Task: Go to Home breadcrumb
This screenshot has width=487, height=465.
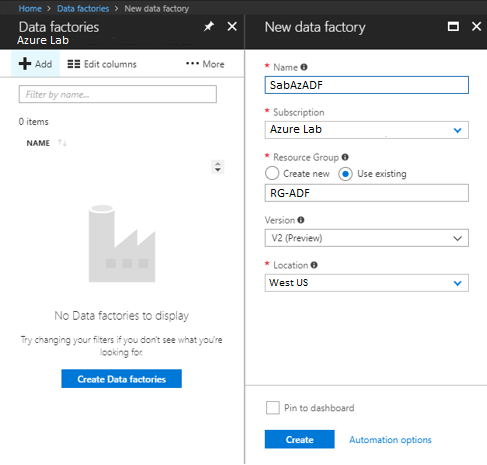Action: (x=30, y=8)
